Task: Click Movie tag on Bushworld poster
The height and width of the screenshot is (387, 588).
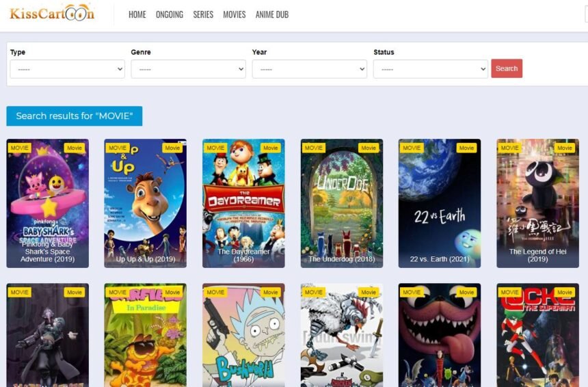Action: (270, 292)
